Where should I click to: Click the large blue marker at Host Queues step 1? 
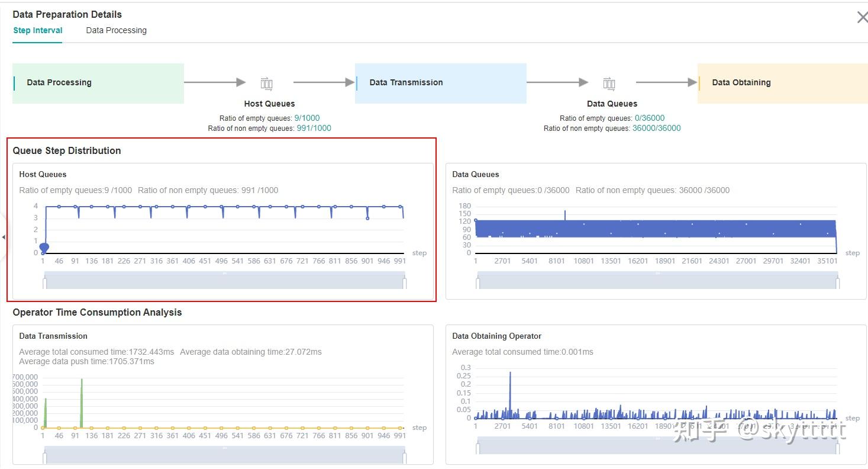(44, 248)
